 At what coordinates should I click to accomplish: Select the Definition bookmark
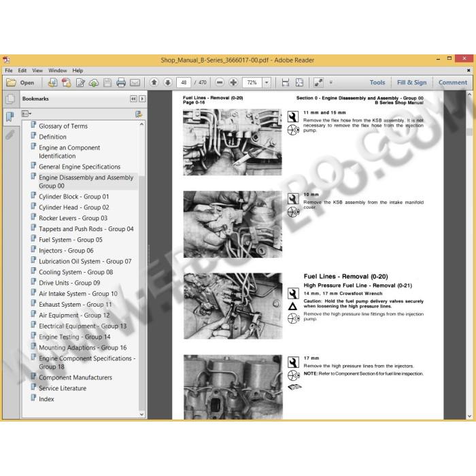point(52,137)
